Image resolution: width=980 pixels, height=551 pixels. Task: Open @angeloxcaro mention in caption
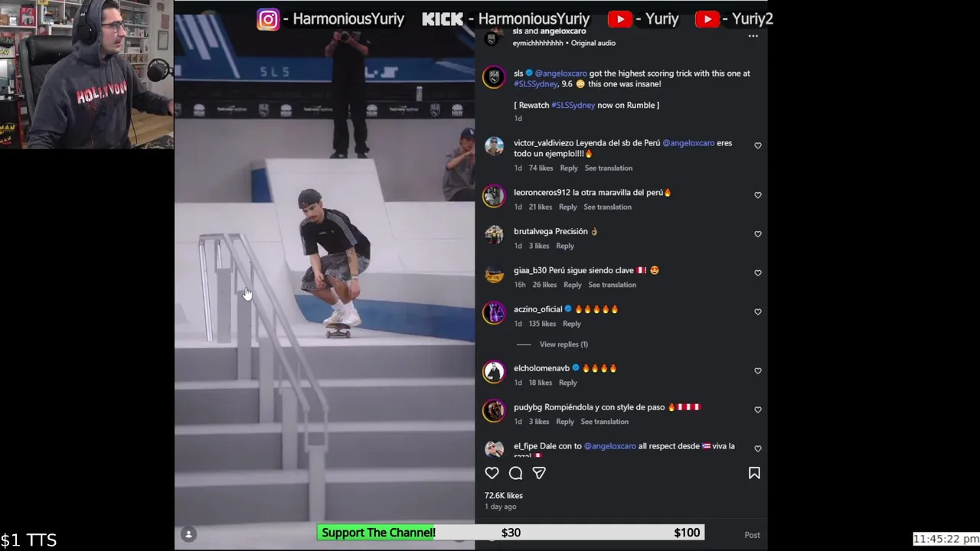pyautogui.click(x=560, y=73)
